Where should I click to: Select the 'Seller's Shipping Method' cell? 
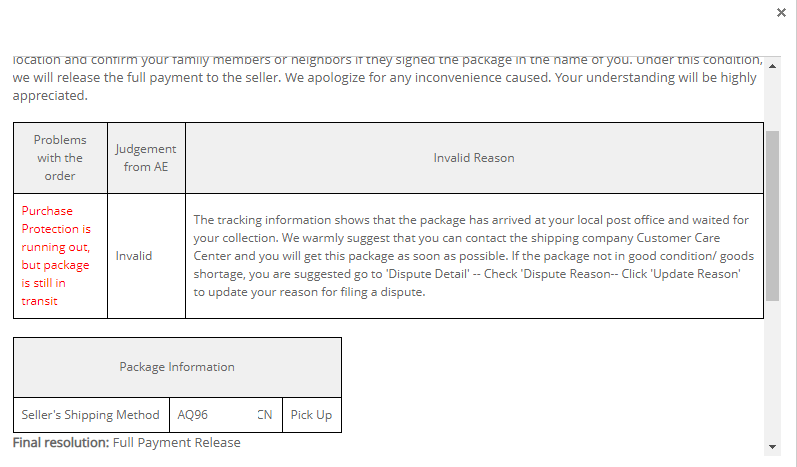pos(90,415)
